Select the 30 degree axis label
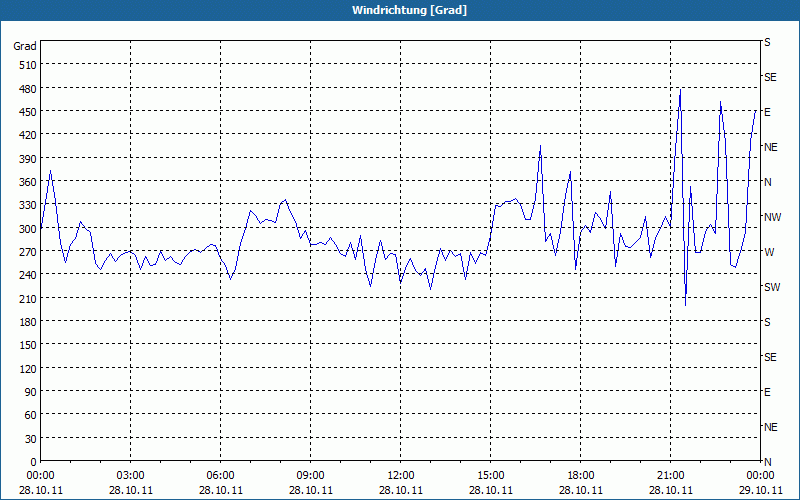800x500 pixels. click(31, 439)
